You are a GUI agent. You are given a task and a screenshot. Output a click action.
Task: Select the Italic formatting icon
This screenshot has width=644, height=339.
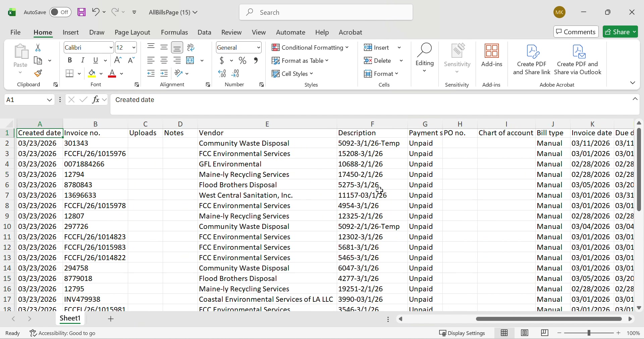tap(83, 60)
